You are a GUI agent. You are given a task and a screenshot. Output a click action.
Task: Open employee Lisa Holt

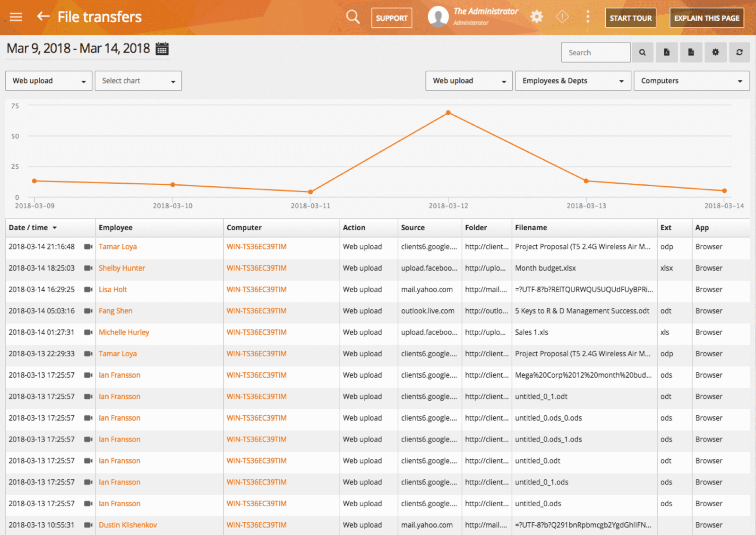coord(112,289)
